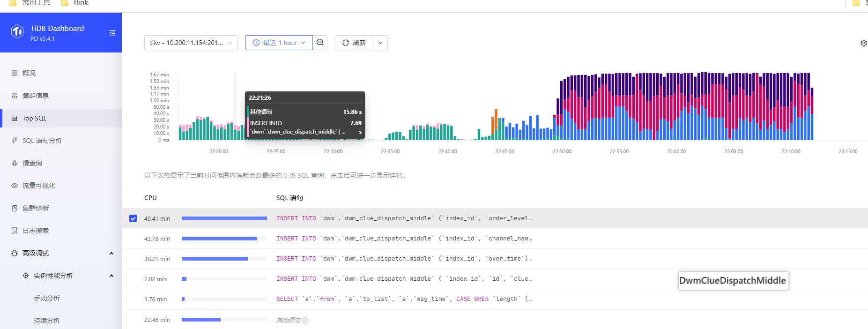Click the 慢查询 bell icon in the sidebar
The image size is (868, 329).
pyautogui.click(x=15, y=163)
